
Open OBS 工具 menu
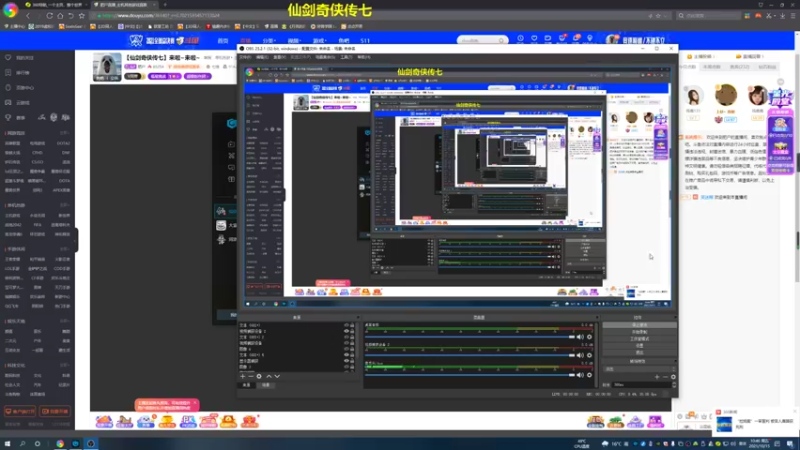pos(346,57)
